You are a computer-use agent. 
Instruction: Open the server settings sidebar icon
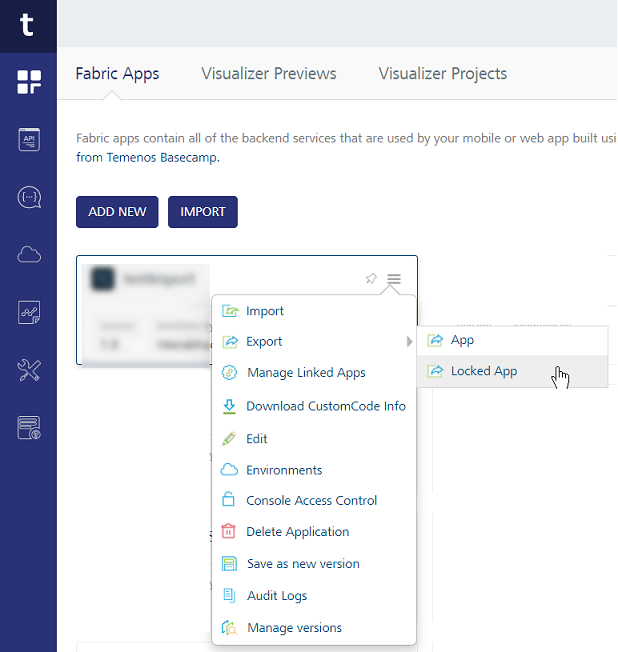pos(29,427)
